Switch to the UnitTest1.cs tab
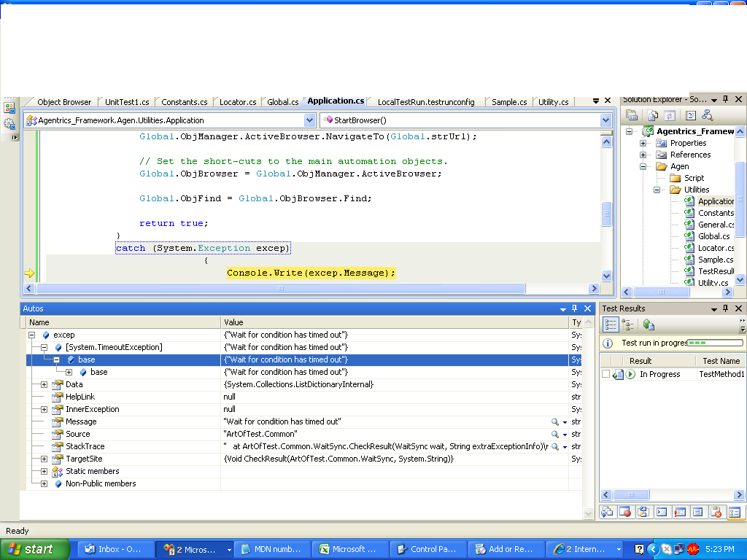 coord(127,102)
